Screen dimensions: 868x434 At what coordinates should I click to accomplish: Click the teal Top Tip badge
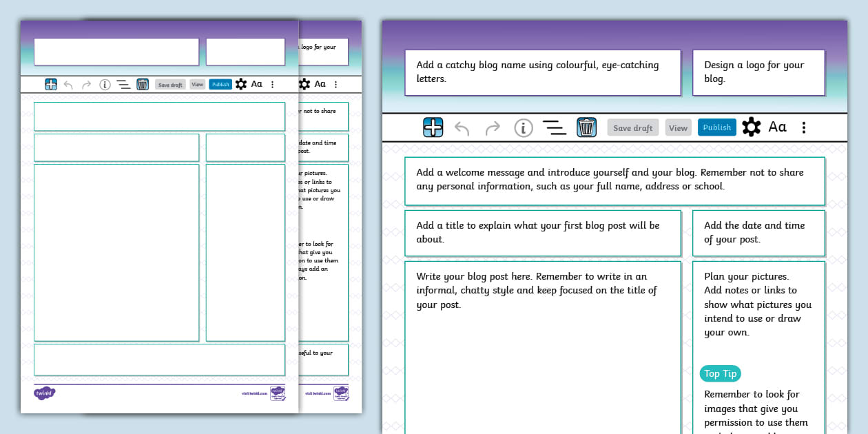point(720,373)
